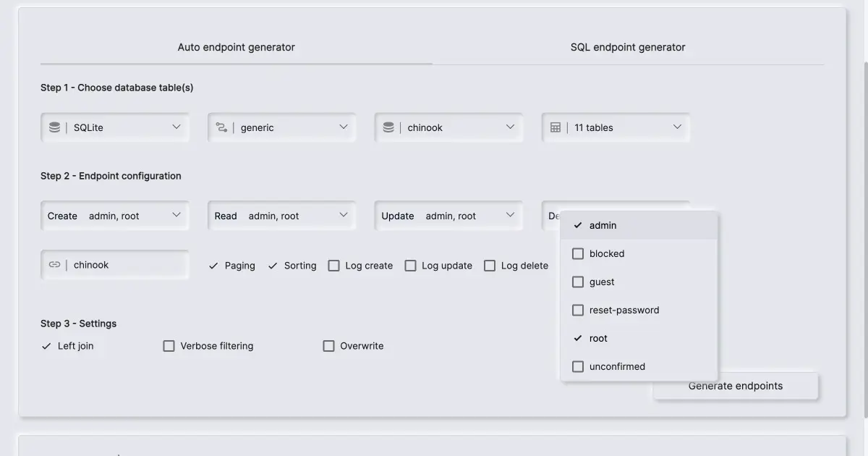
Task: Uncheck the Paging option
Action: (x=214, y=266)
